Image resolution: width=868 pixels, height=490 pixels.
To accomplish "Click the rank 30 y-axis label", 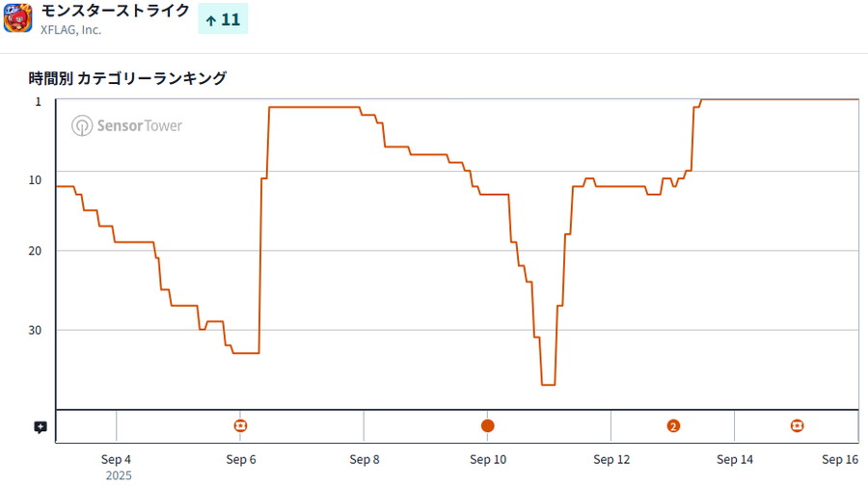I will coord(36,330).
